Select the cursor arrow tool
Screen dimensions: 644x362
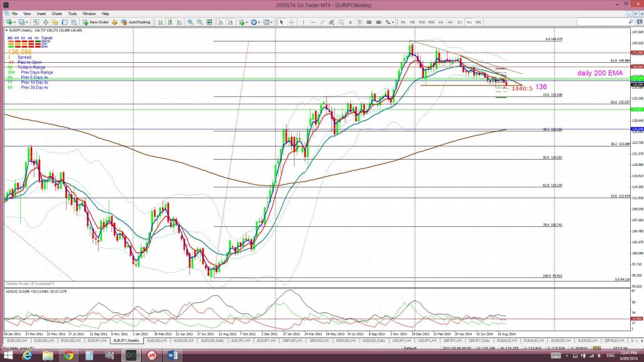point(282,22)
